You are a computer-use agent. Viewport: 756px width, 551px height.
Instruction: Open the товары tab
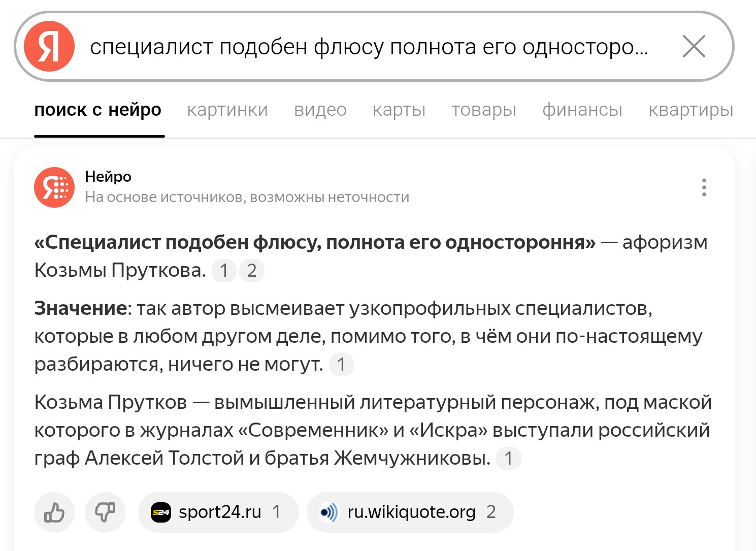click(484, 110)
